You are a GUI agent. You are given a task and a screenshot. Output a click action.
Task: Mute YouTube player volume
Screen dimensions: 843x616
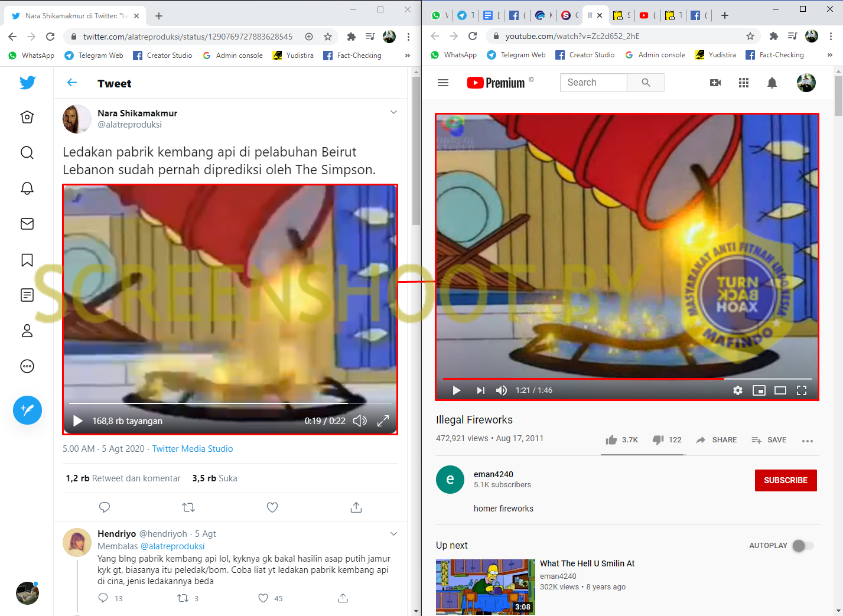(502, 390)
